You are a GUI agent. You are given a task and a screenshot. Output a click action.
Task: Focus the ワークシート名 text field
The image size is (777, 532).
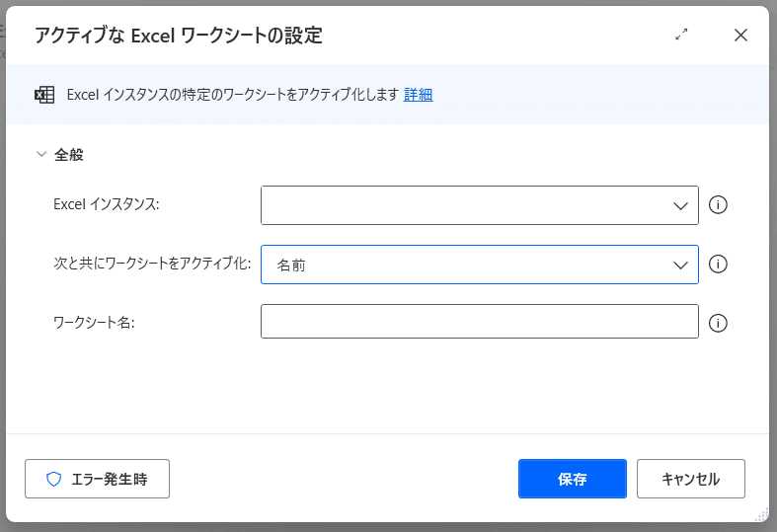pyautogui.click(x=479, y=322)
